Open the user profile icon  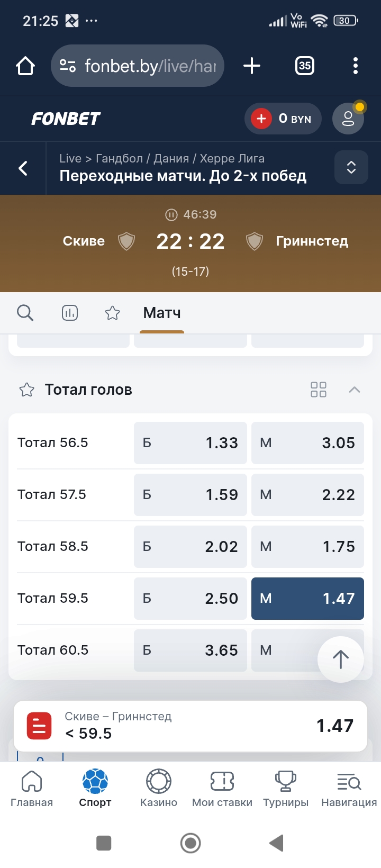point(348,119)
